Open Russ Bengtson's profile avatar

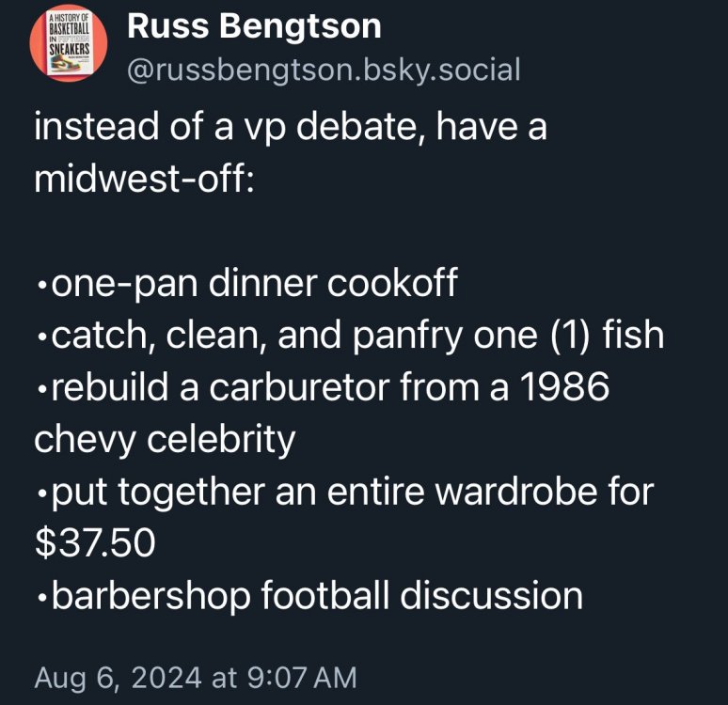[x=65, y=47]
